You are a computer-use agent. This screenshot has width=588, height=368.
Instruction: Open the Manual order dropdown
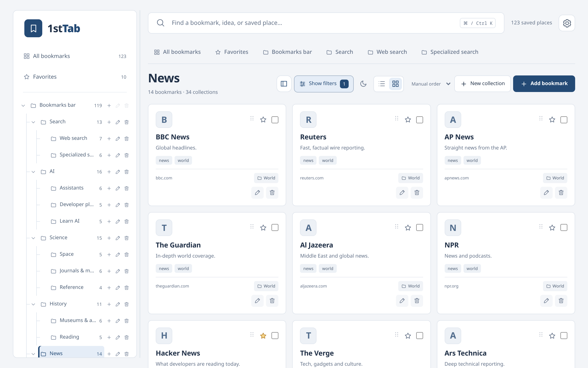[431, 84]
